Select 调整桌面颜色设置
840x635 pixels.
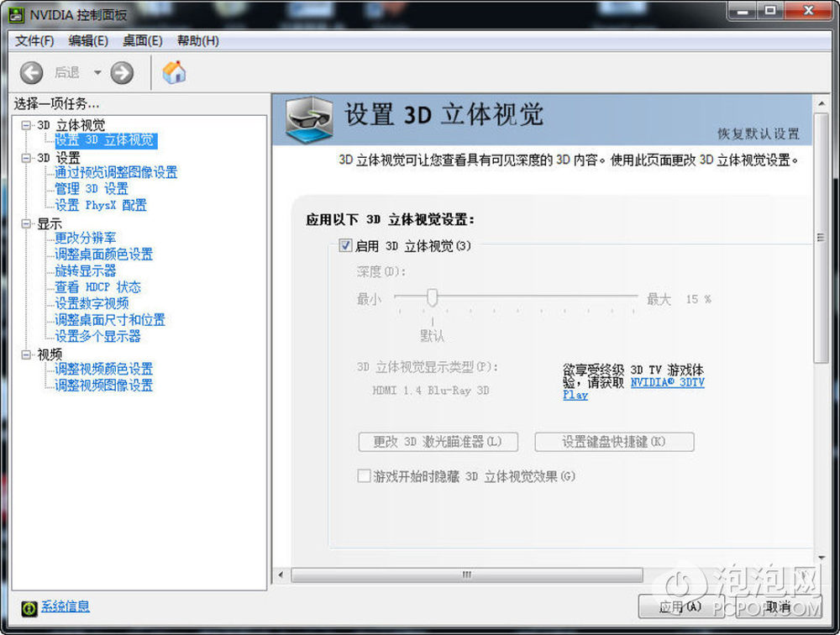(103, 255)
